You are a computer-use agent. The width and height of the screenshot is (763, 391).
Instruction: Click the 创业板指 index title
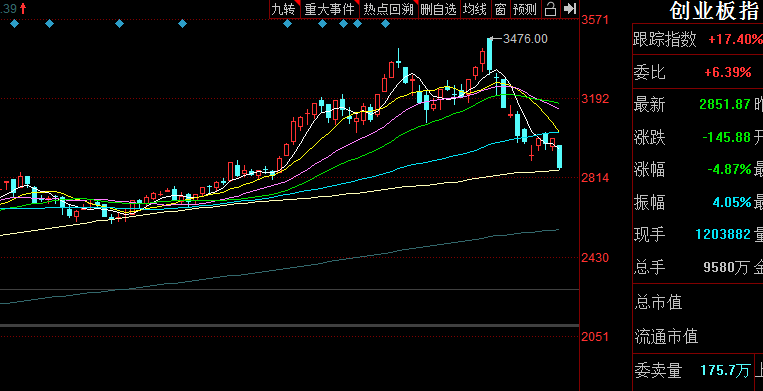714,11
